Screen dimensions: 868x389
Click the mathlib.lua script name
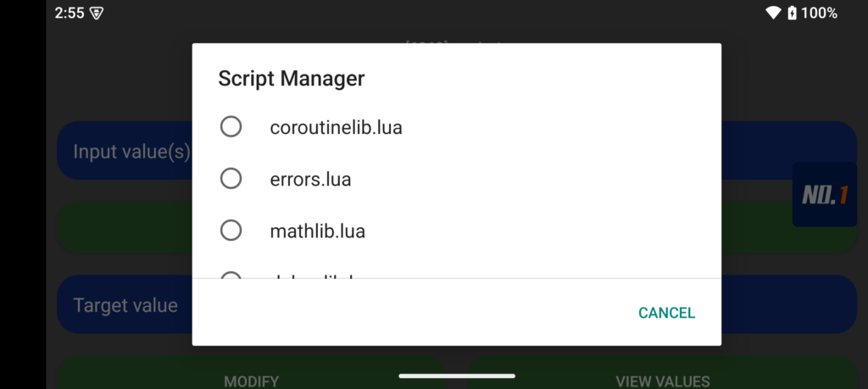[317, 231]
